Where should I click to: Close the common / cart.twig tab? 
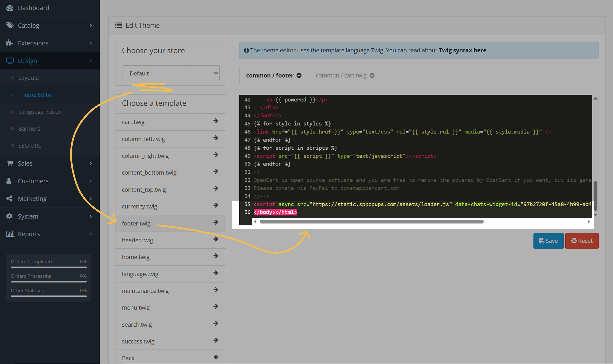[372, 76]
